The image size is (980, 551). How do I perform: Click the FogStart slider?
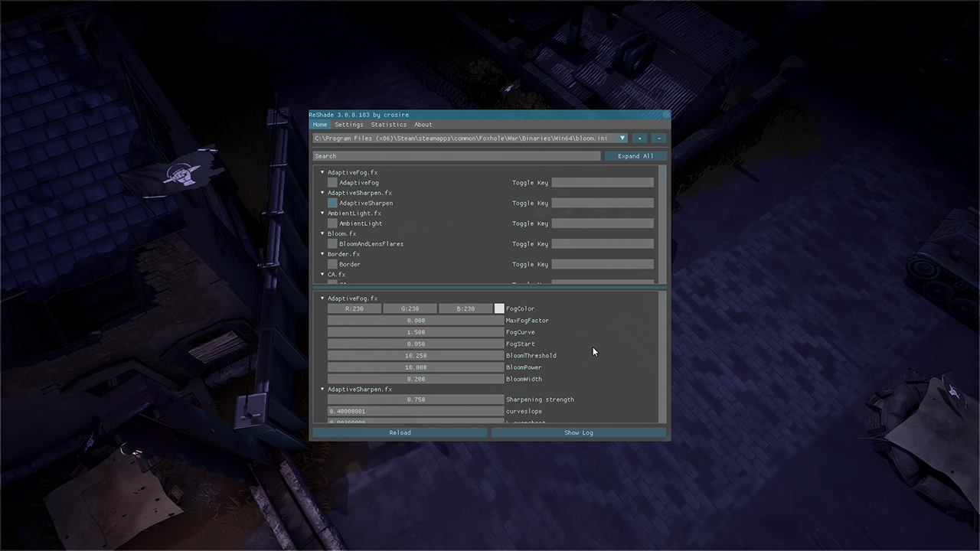pos(416,344)
